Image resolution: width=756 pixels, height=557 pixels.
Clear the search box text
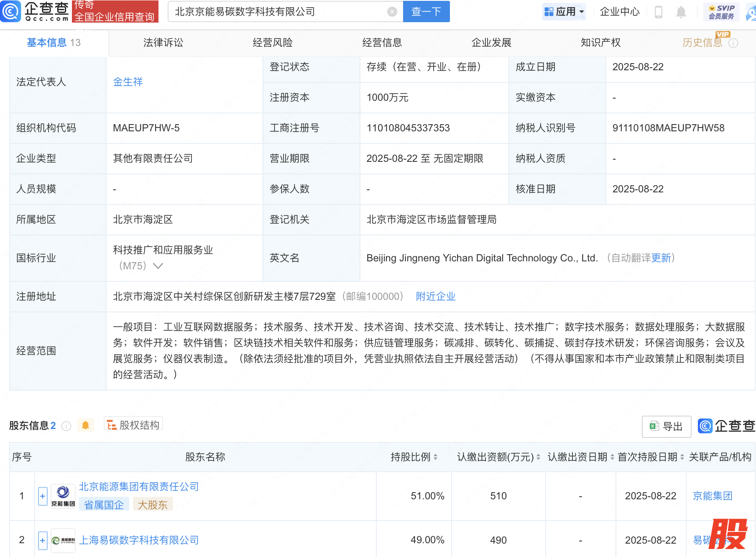[392, 12]
